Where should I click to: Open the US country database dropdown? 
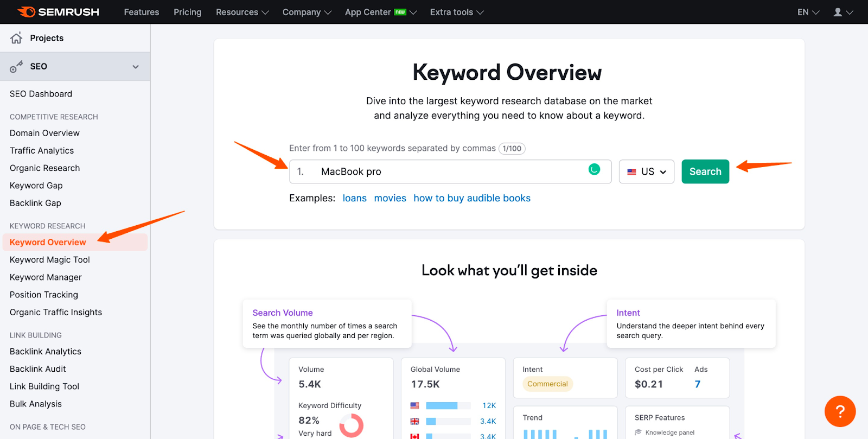pos(647,171)
